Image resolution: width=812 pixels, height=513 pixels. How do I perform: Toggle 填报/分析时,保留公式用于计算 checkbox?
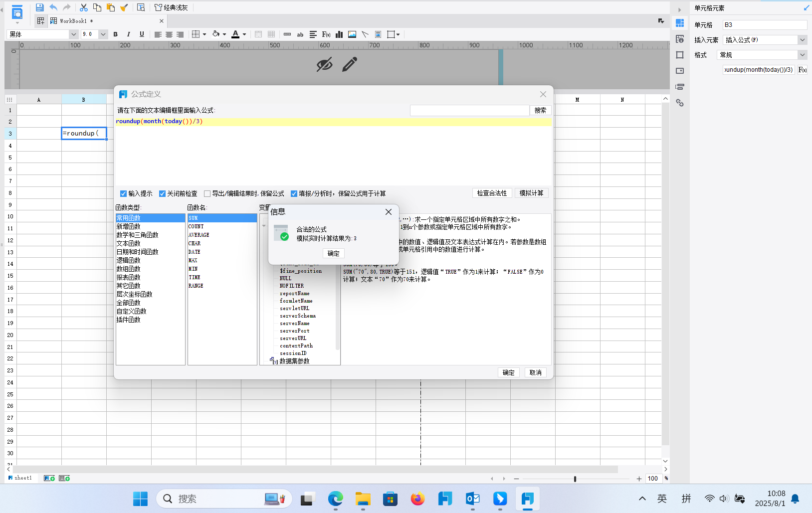pos(294,193)
